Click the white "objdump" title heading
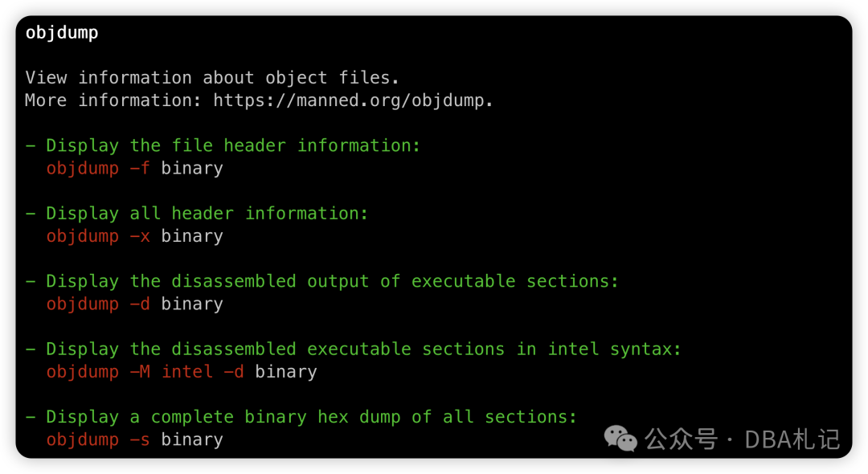This screenshot has height=474, width=868. tap(62, 33)
